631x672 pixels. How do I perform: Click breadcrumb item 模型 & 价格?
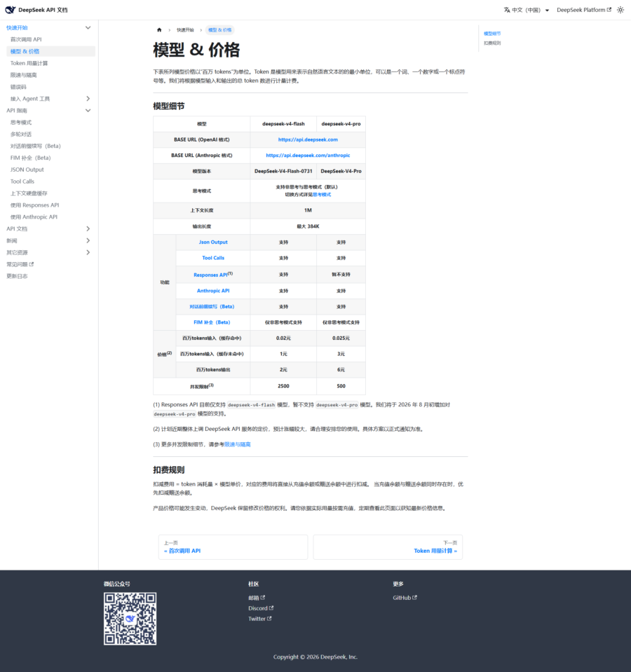[220, 30]
